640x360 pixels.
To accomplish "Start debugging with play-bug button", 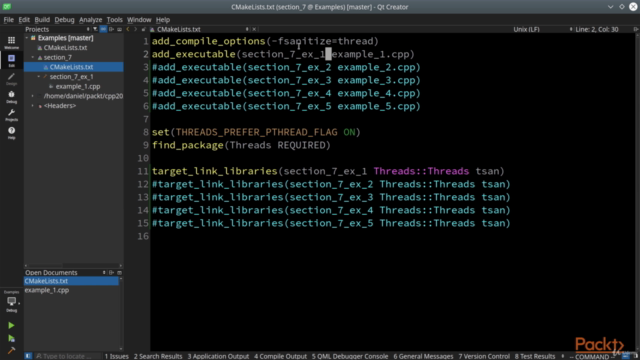I will tap(11, 338).
